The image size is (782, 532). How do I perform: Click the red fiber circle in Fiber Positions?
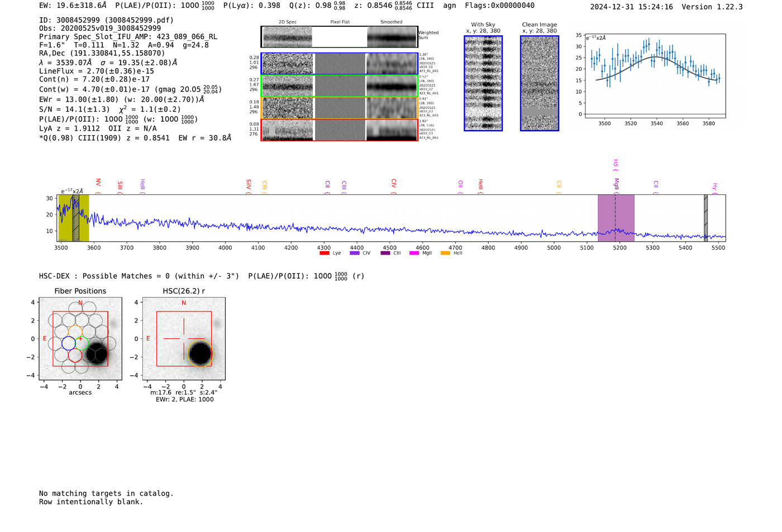pyautogui.click(x=75, y=356)
